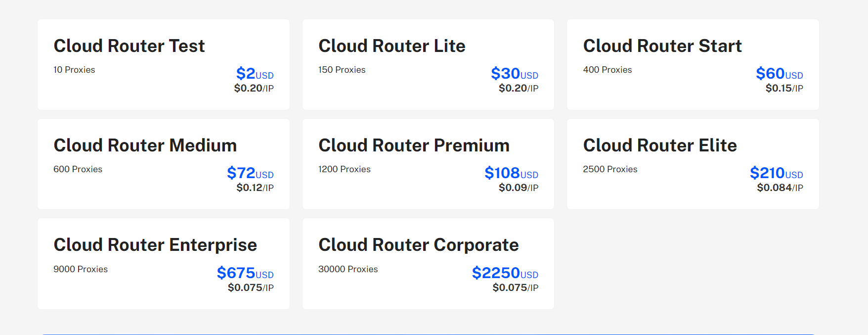
Task: Click the $30 USD price label
Action: (x=515, y=73)
